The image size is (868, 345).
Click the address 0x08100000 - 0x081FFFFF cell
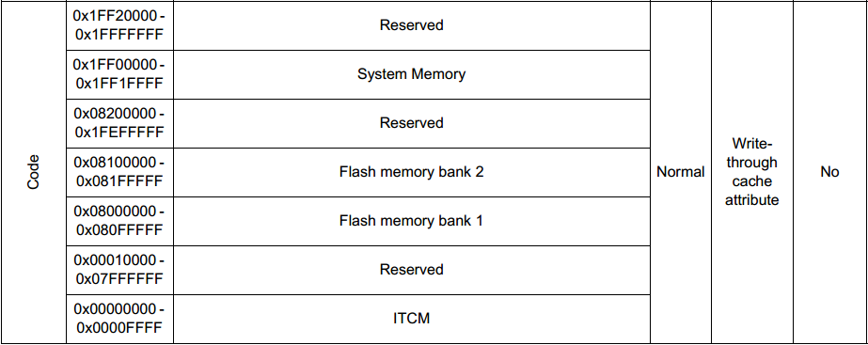(119, 172)
